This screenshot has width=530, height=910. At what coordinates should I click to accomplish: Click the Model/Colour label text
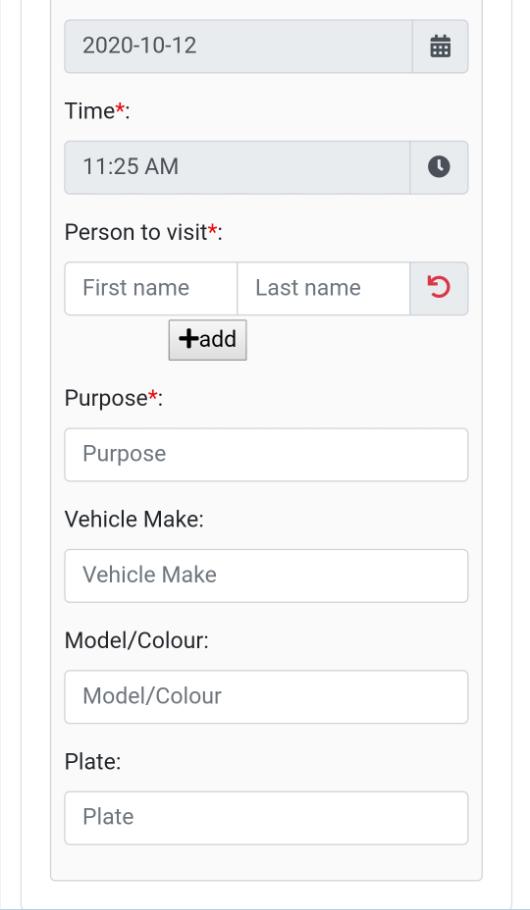[136, 641]
